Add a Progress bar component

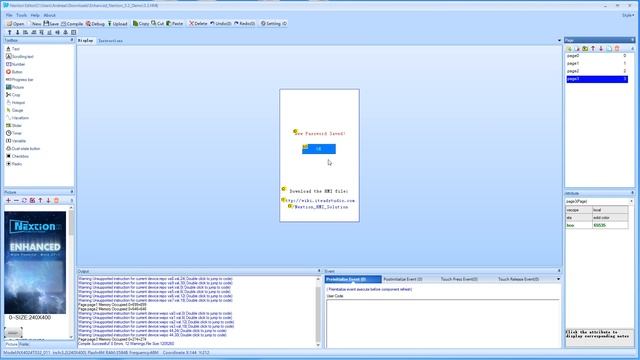coord(20,80)
